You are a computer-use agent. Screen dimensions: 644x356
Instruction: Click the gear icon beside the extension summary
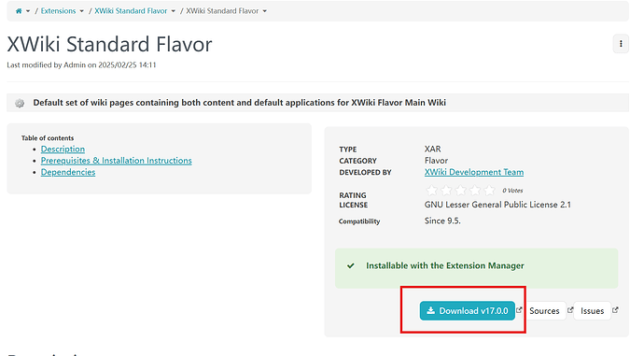20,103
